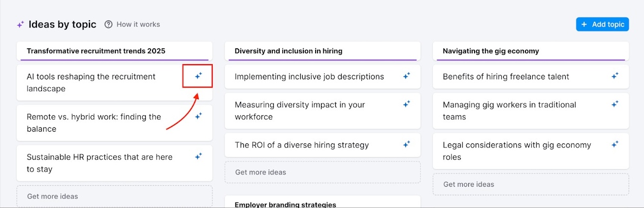This screenshot has height=208, width=644.
Task: Click sparkle icon for Sustainable HR practices idea
Action: click(198, 156)
